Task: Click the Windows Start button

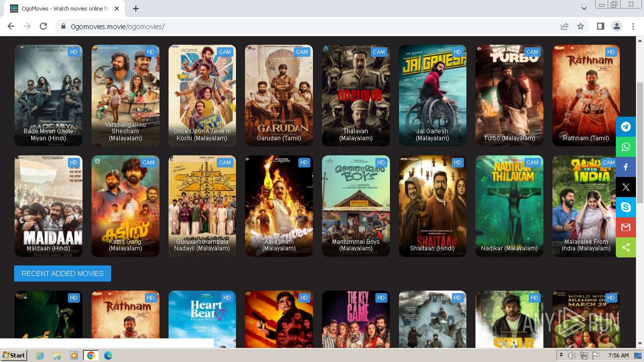Action: coord(14,355)
